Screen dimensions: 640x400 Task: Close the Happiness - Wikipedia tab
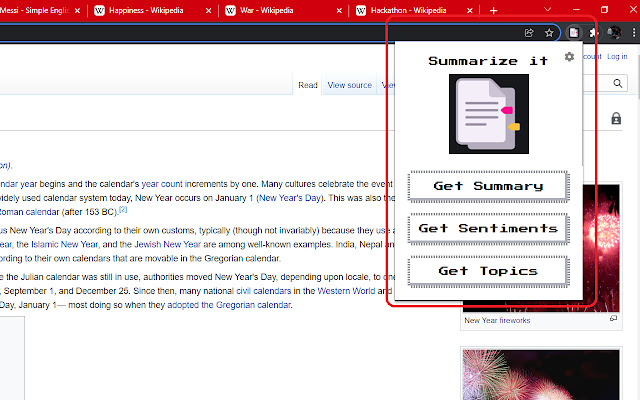pos(208,11)
